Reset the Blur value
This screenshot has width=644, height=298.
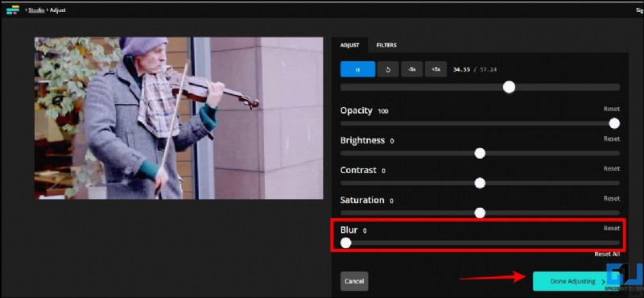pyautogui.click(x=612, y=228)
